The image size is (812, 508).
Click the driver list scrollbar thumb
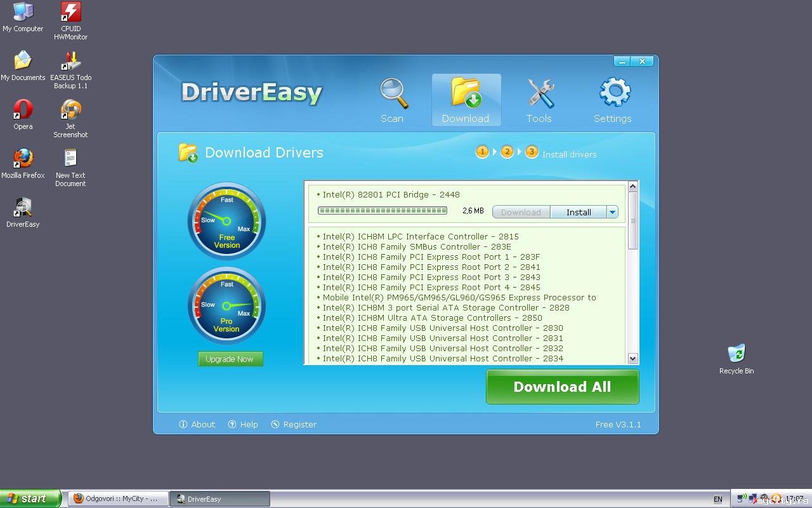tap(632, 220)
